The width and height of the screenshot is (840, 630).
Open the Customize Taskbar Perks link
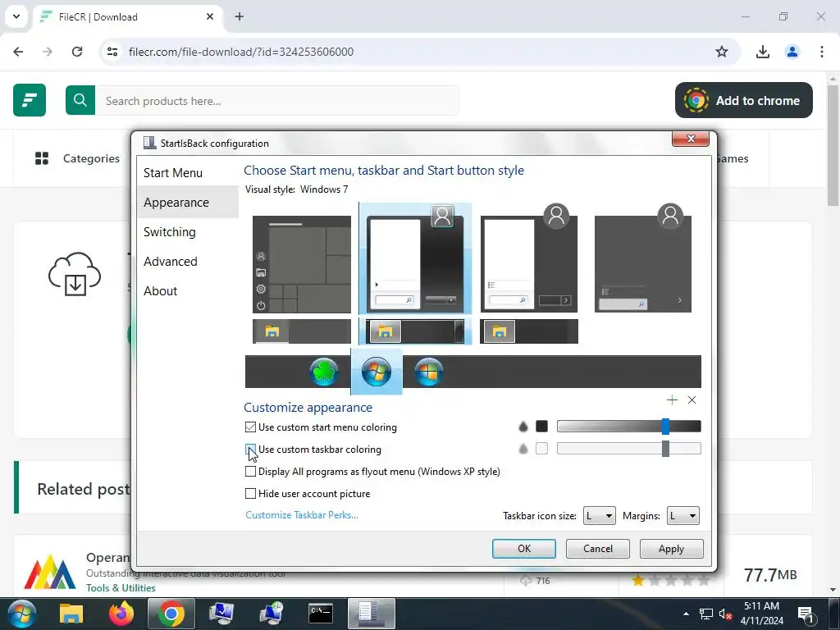tap(302, 515)
